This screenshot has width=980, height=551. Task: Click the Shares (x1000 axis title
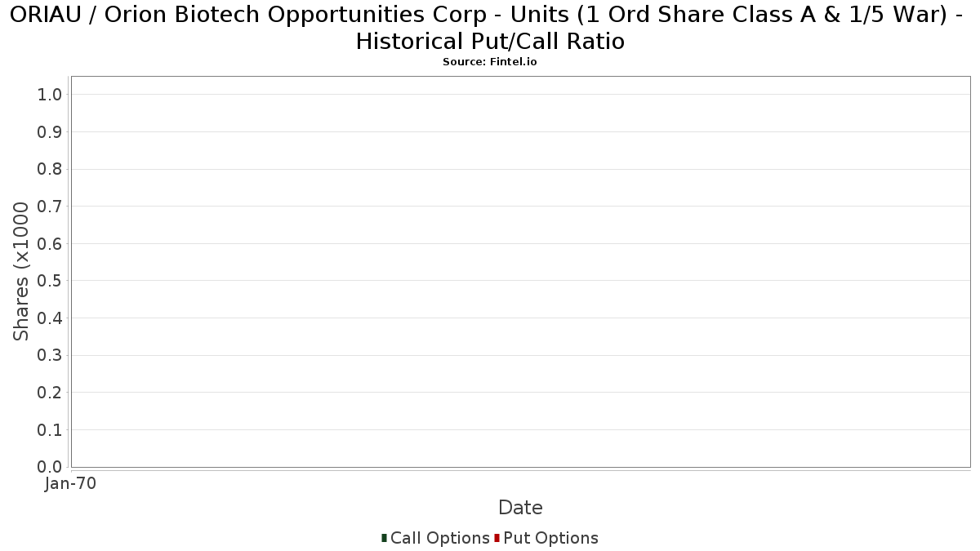point(22,272)
